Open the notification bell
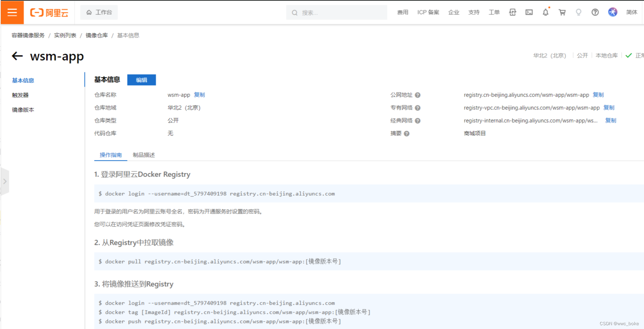Image resolution: width=644 pixels, height=329 pixels. (x=545, y=12)
